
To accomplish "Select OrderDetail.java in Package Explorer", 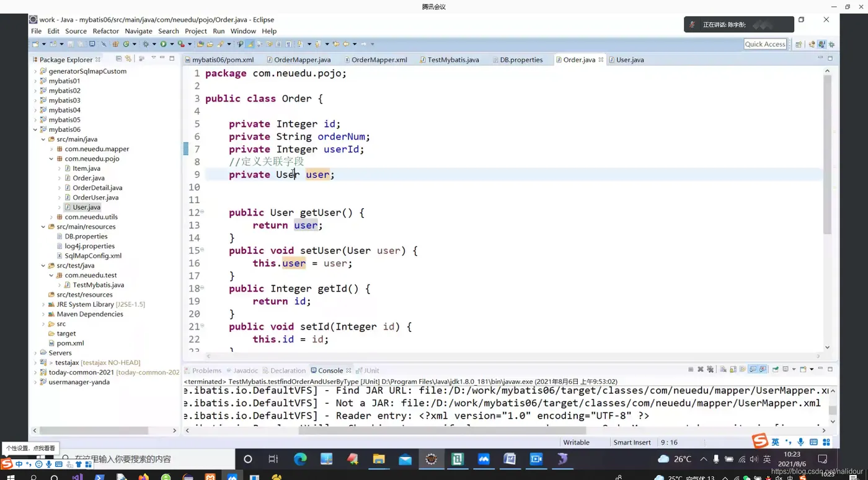I will [x=97, y=188].
